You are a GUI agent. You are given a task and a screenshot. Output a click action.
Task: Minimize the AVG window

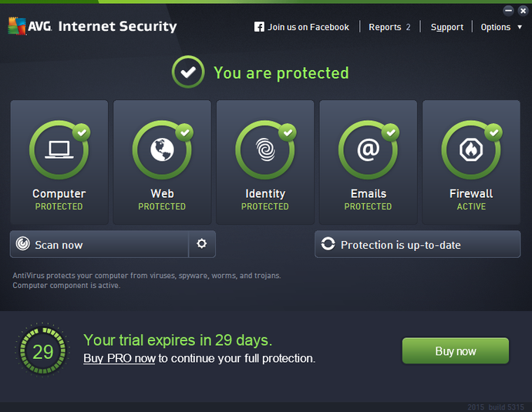(510, 10)
